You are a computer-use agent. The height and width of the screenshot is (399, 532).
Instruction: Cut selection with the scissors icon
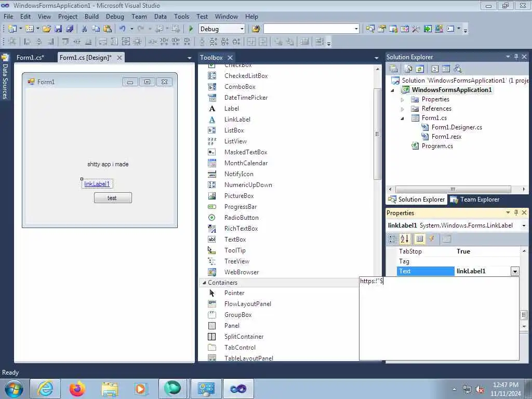85,29
